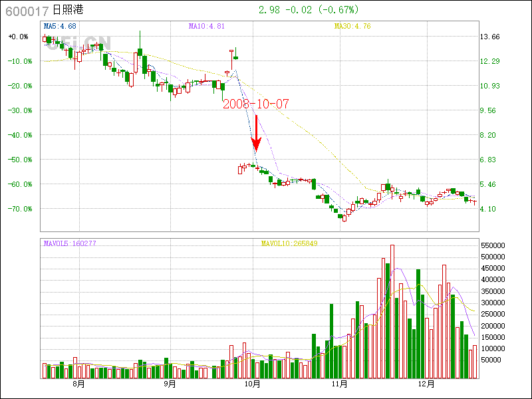Click the price change 2.98 -0.02 text
The height and width of the screenshot is (399, 532).
285,10
